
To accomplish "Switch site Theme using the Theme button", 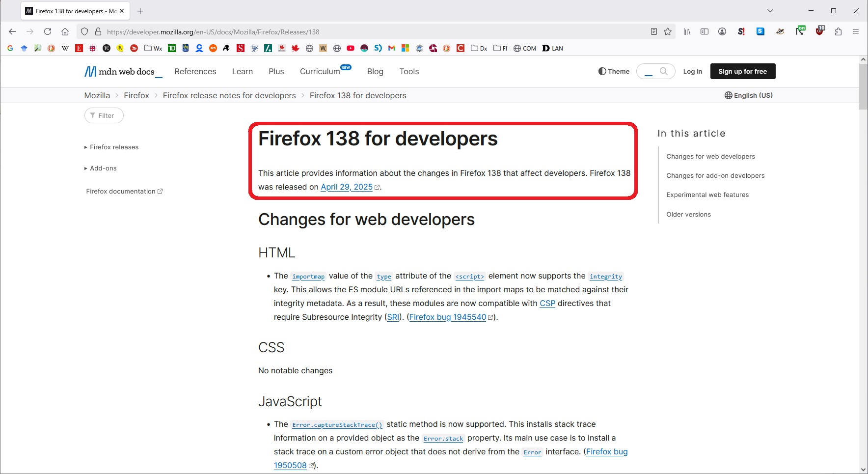I will [614, 71].
